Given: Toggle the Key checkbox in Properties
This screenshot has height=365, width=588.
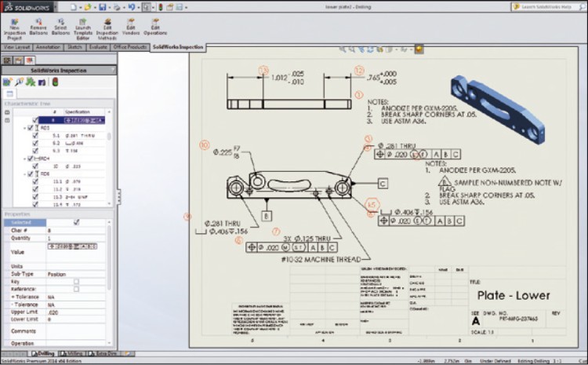Looking at the screenshot, I should coord(76,281).
